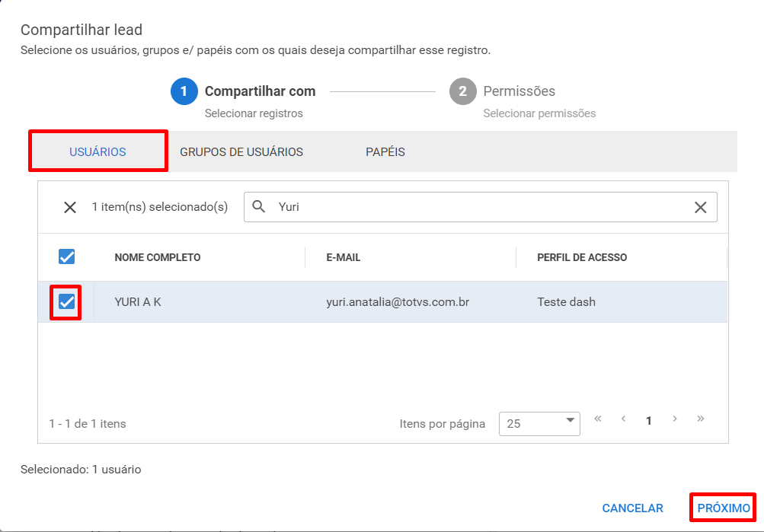Open the items per page dropdown

(539, 423)
